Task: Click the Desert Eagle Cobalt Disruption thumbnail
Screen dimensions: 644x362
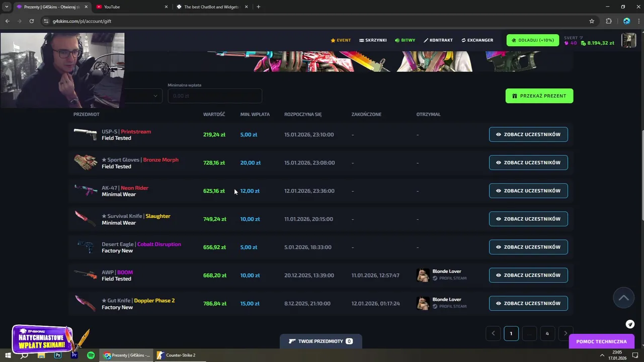Action: pos(86,247)
